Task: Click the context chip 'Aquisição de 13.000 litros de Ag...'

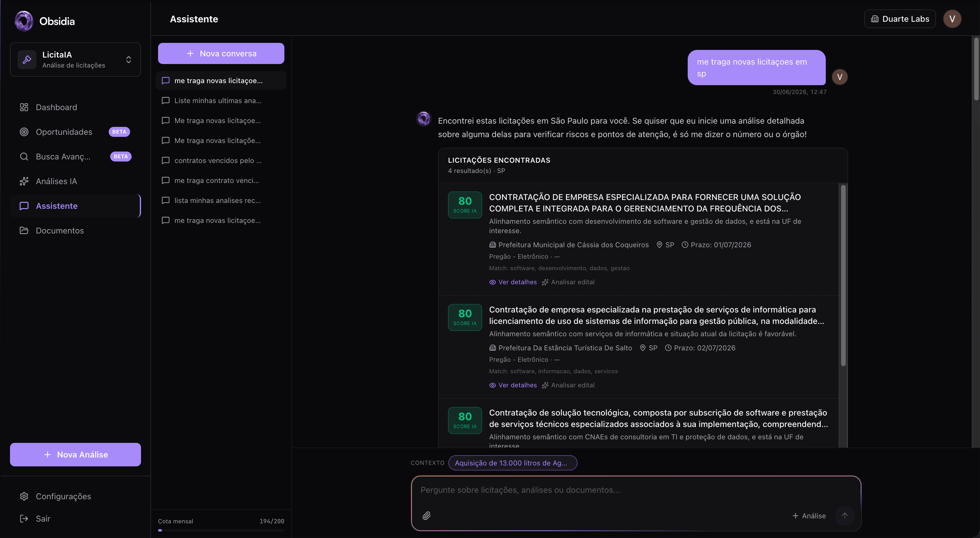Action: click(512, 463)
